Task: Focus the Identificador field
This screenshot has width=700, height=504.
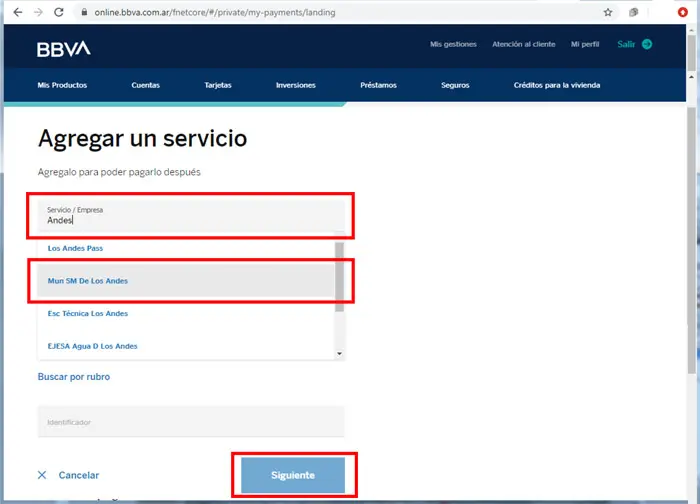Action: coord(191,422)
